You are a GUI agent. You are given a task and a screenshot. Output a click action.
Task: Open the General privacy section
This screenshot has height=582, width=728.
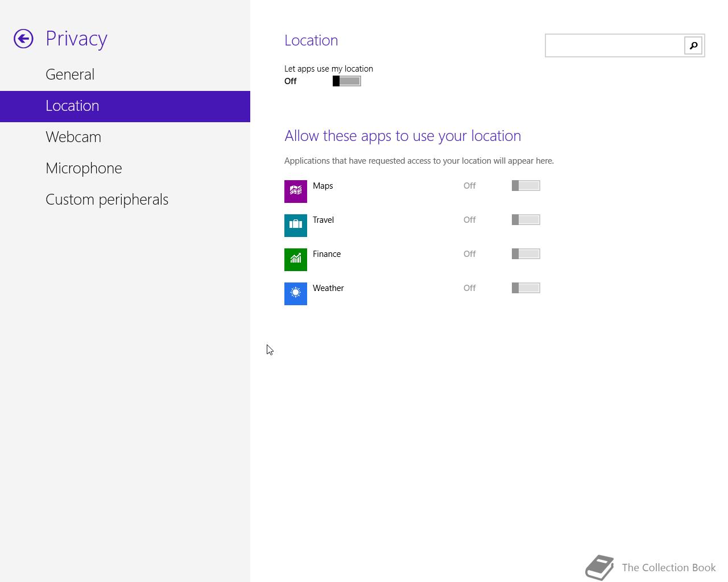coord(125,74)
